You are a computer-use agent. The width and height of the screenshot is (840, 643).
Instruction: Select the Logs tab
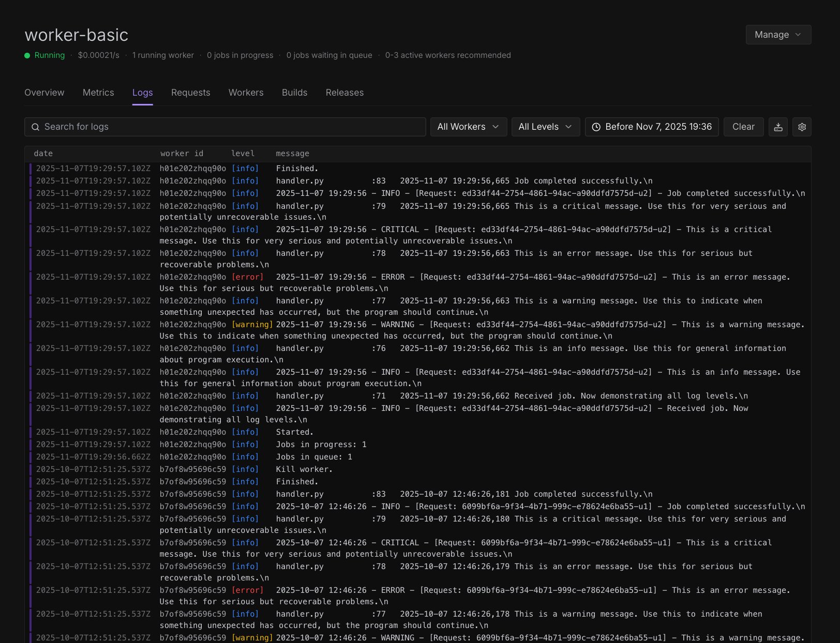pos(142,93)
